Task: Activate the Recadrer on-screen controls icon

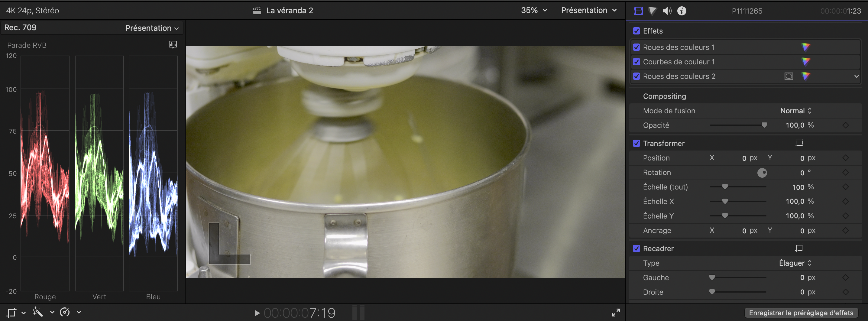Action: coord(799,248)
